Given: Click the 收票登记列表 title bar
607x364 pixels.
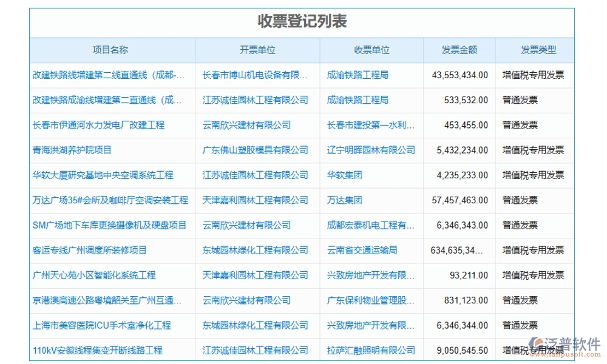Looking at the screenshot, I should point(303,20).
